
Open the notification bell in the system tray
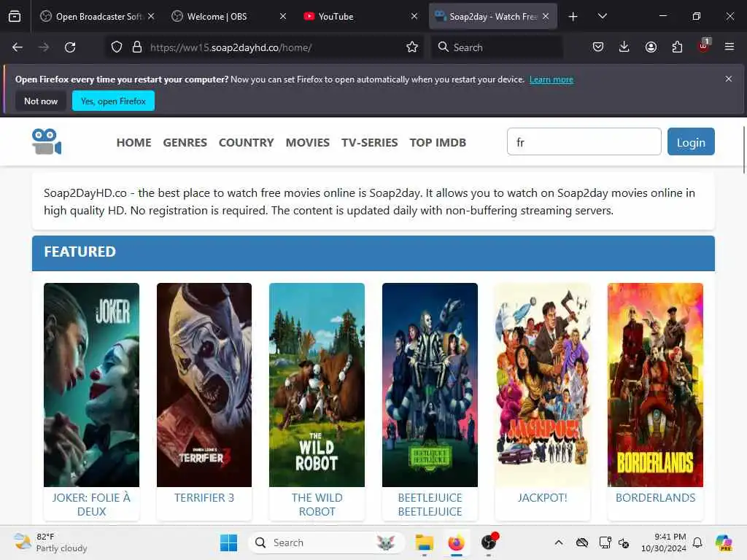point(697,542)
